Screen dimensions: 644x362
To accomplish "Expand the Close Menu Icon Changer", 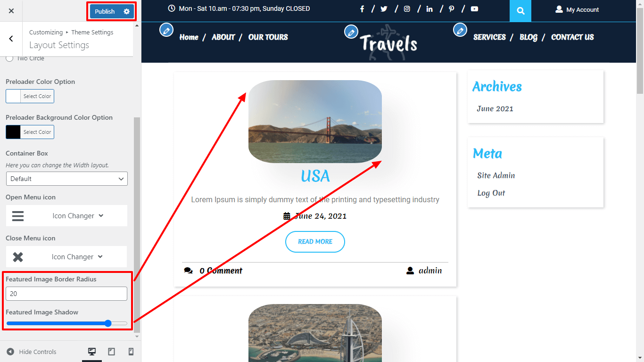I will pos(78,256).
